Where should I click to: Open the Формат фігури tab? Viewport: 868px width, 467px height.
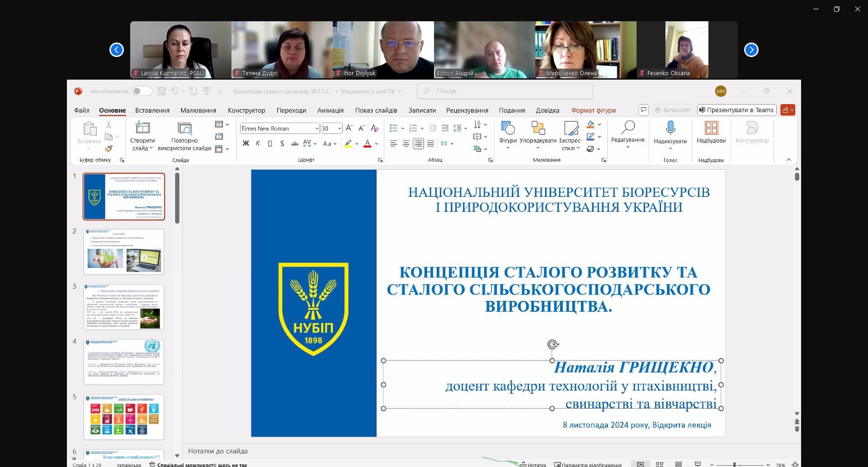click(594, 110)
